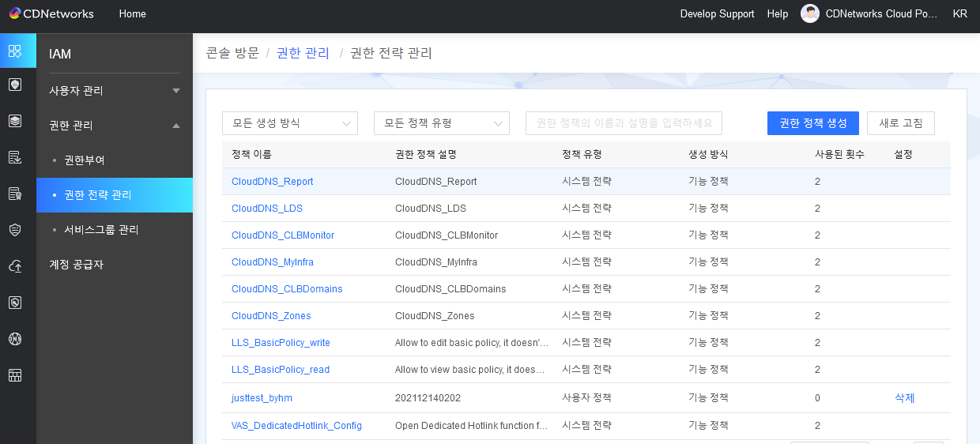Screen dimensions: 980x444
Task: Open the document with certificate badge sidebar icon
Action: 14,194
